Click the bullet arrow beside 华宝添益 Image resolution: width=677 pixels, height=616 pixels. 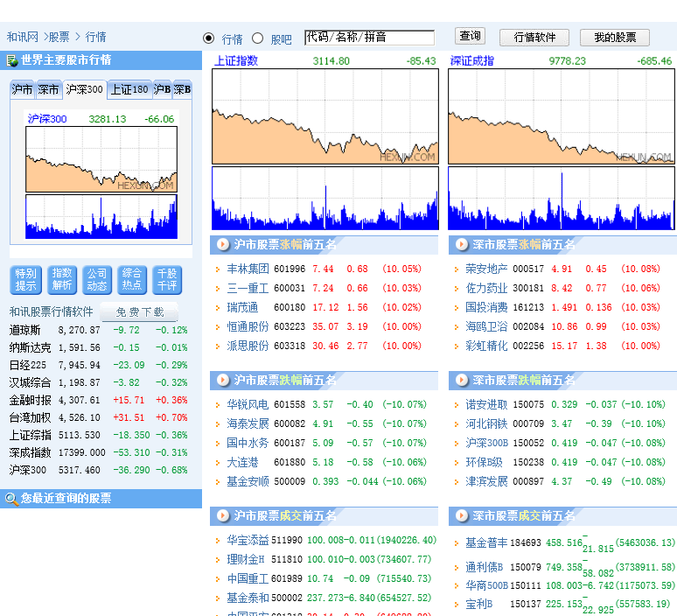(218, 541)
